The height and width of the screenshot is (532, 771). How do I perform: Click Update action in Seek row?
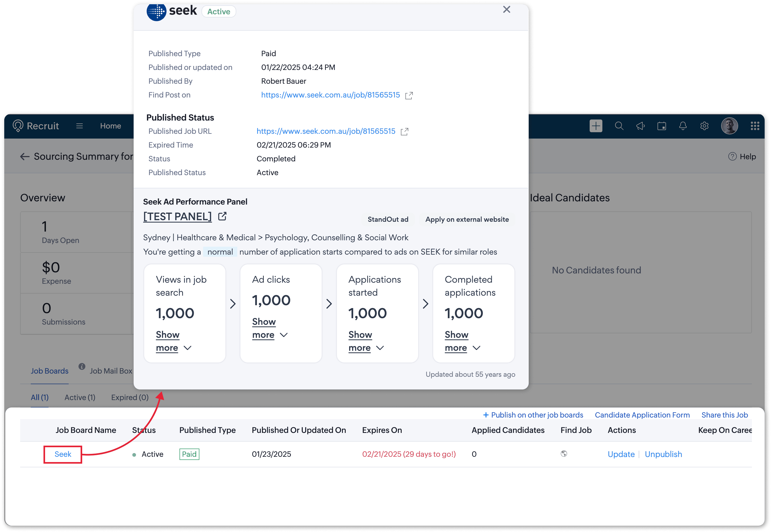[621, 454]
